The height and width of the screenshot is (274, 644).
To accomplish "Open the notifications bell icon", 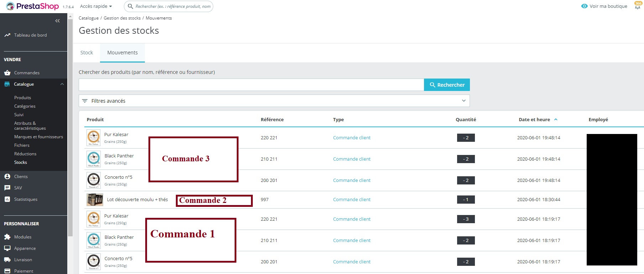I will 637,7.
